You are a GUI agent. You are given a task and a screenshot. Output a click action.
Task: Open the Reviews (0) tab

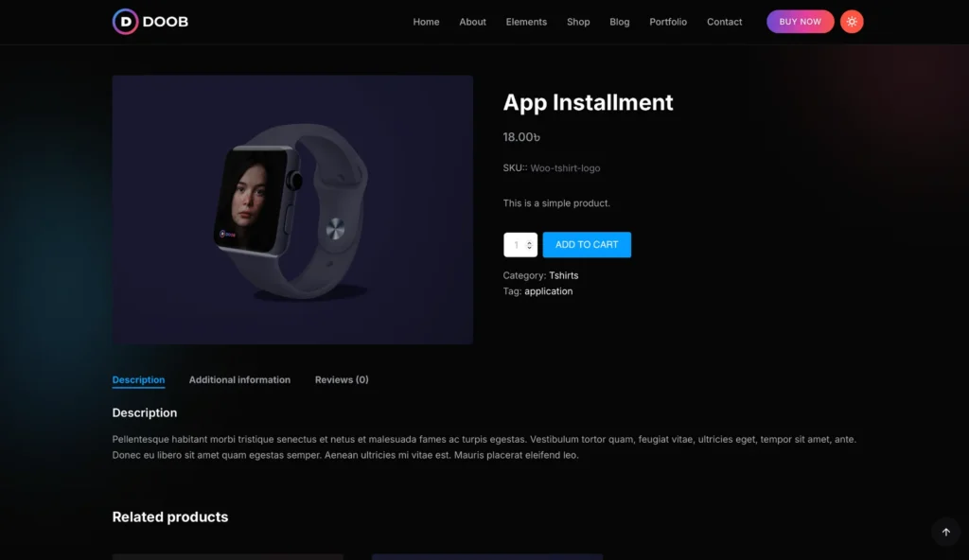(x=342, y=380)
